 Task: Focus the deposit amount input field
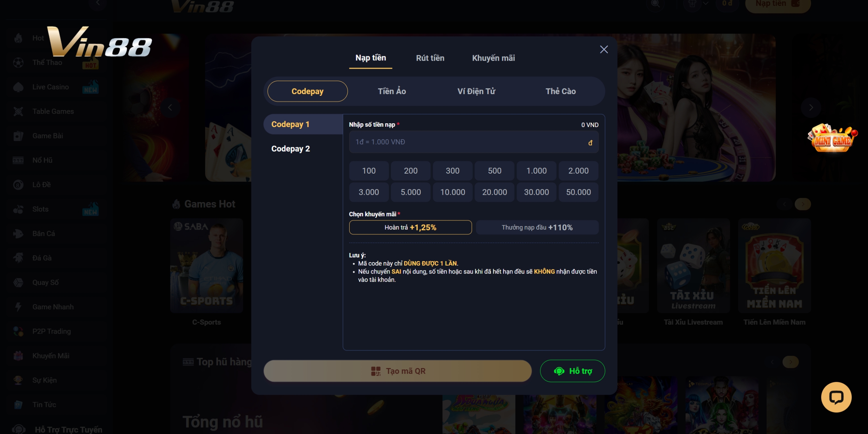pyautogui.click(x=474, y=142)
